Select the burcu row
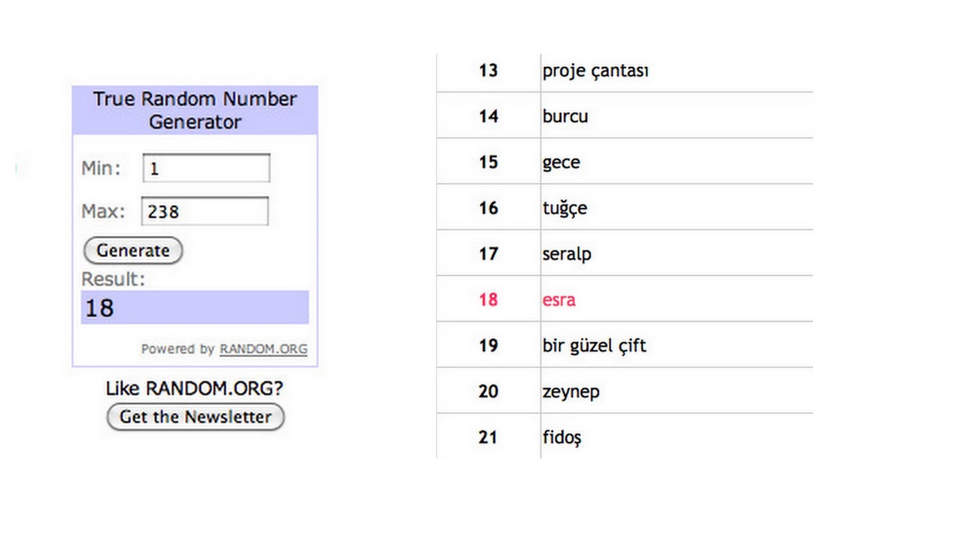The height and width of the screenshot is (553, 980). tap(625, 116)
